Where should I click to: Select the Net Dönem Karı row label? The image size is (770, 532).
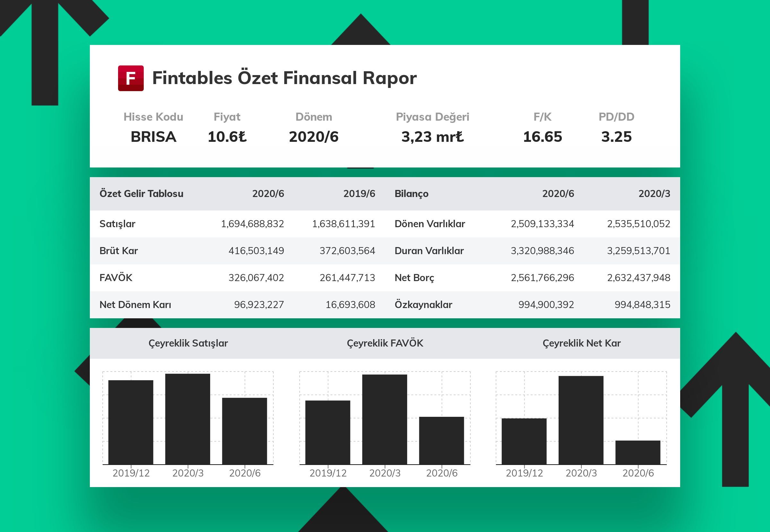135,304
